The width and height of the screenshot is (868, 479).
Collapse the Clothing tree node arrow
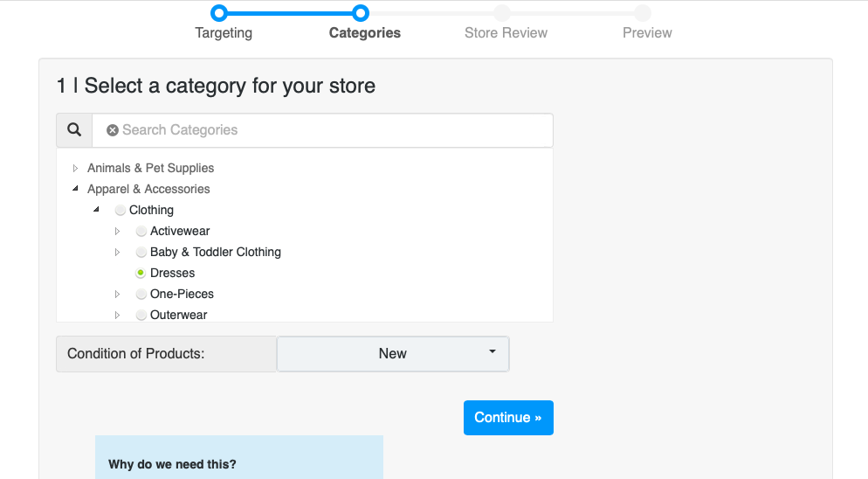96,210
